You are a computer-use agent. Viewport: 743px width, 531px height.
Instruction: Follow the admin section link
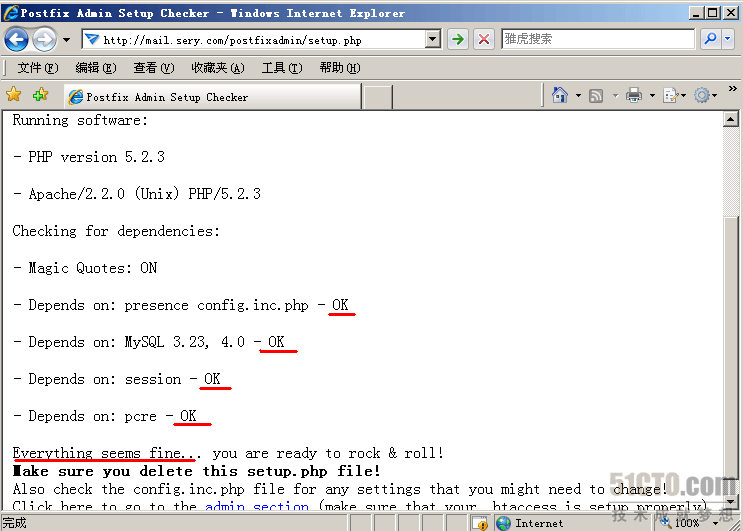point(256,507)
